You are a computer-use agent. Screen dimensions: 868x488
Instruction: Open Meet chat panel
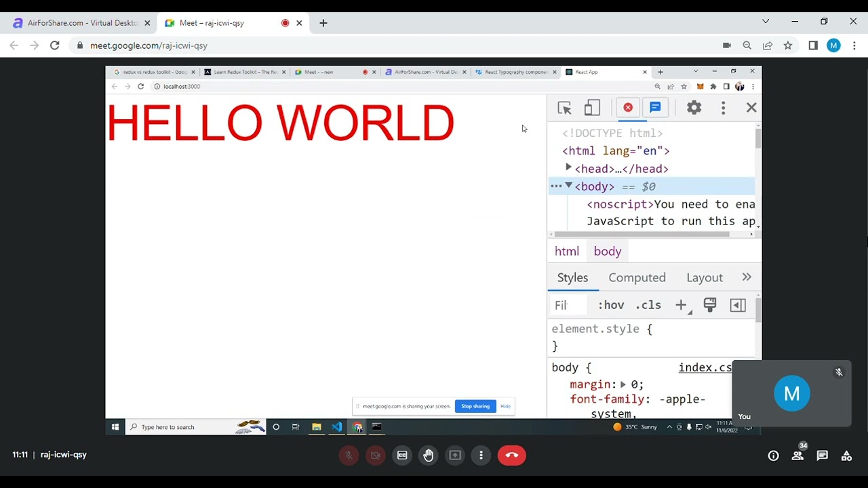822,456
